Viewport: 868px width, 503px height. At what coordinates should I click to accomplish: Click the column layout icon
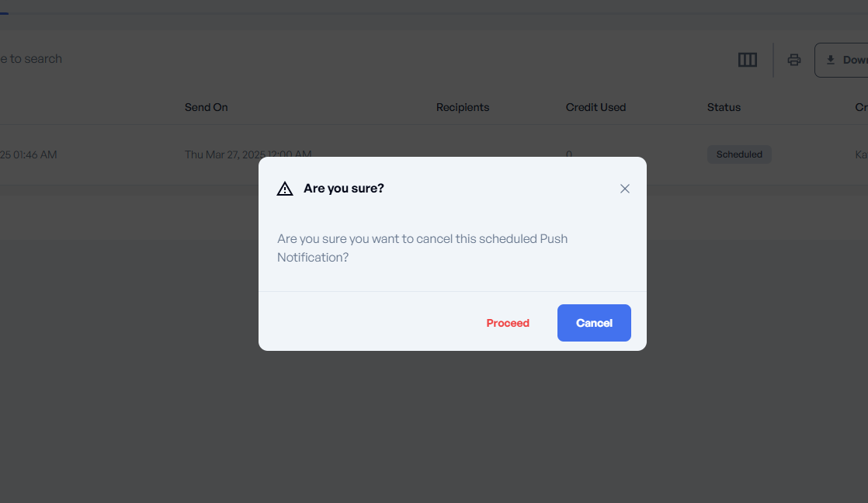[x=747, y=60]
